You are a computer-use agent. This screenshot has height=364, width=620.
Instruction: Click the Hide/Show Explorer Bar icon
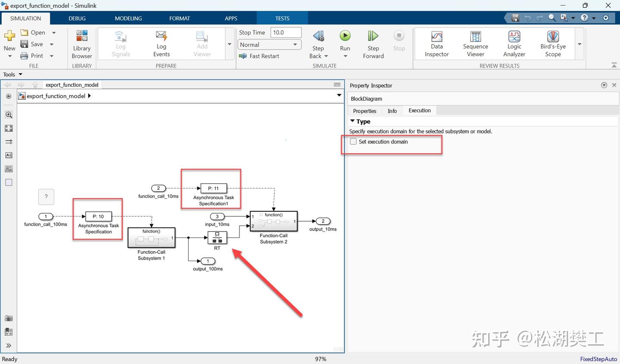(9, 96)
